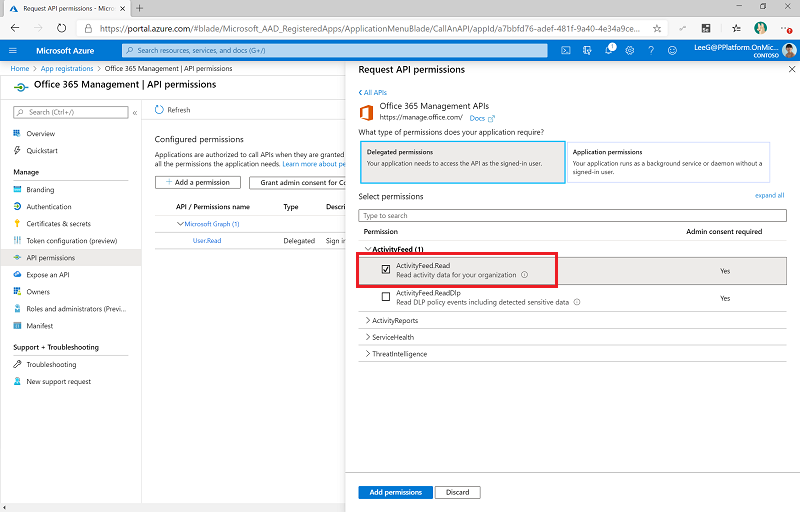Open browser settings ellipsis menu
This screenshot has height=512, width=800.
pyautogui.click(x=786, y=29)
